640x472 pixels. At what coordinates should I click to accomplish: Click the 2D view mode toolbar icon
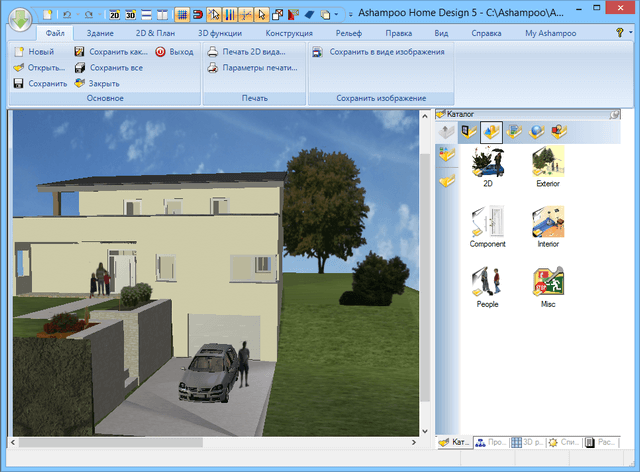click(113, 15)
